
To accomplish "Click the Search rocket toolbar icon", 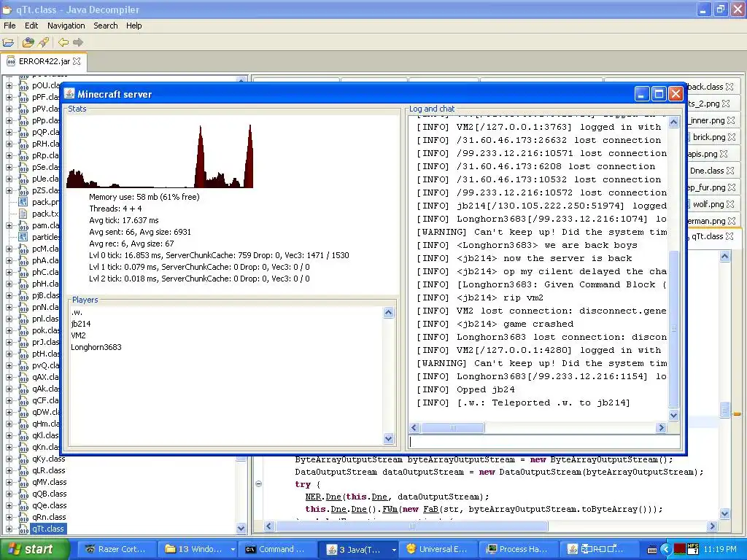I will 43,42.
